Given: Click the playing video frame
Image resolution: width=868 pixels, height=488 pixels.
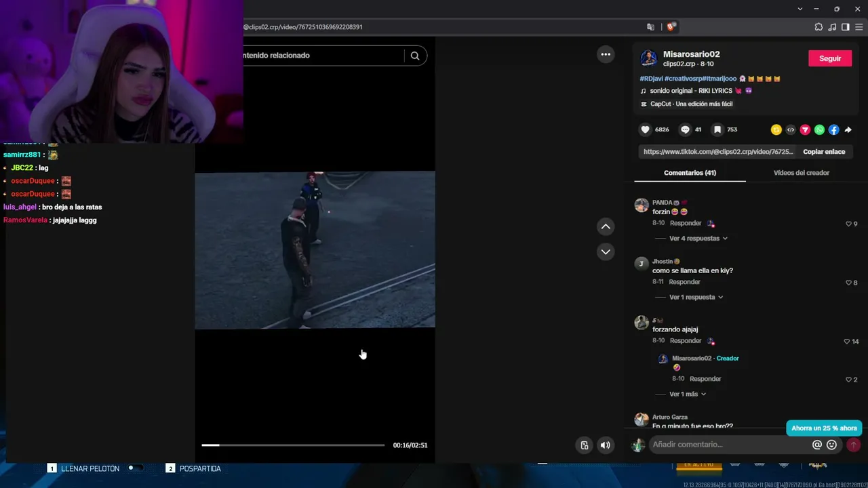Looking at the screenshot, I should click(x=315, y=249).
